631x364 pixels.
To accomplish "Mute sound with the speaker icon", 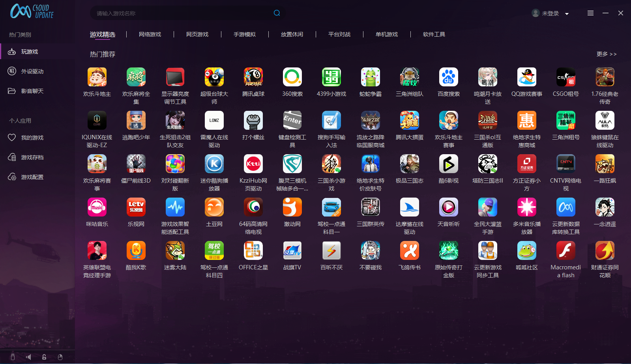I will [x=28, y=357].
